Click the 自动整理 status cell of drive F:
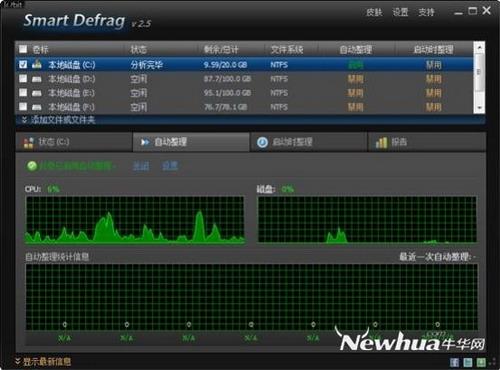 [x=356, y=107]
